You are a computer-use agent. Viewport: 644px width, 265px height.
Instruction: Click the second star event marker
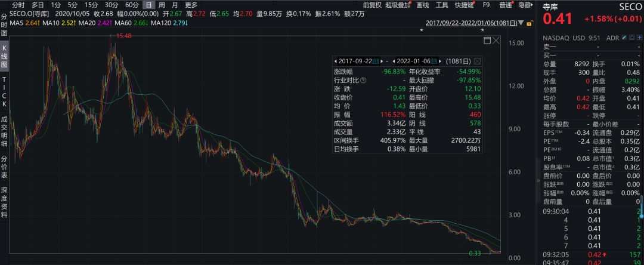(482, 30)
